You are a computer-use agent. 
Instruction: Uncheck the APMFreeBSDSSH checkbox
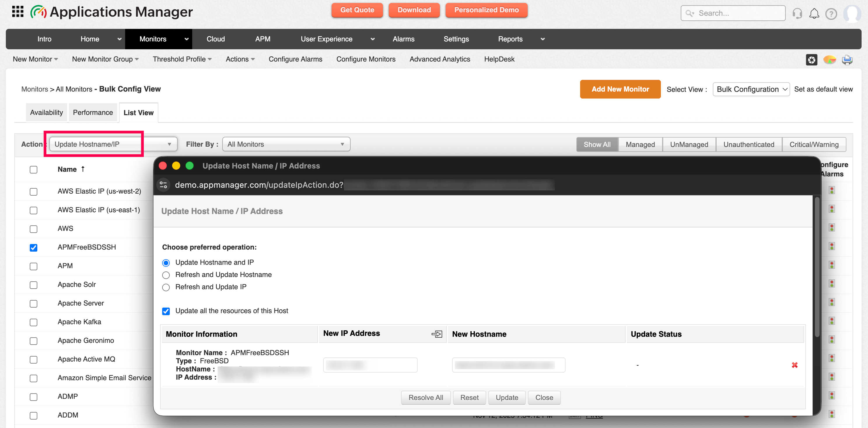point(33,248)
